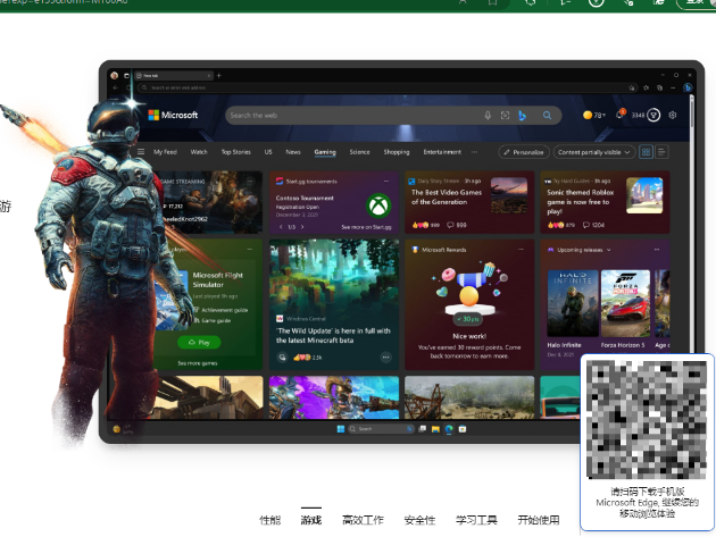Screen dimensions: 716x537
Task: Select the 游戏 tab
Action: [x=311, y=520]
